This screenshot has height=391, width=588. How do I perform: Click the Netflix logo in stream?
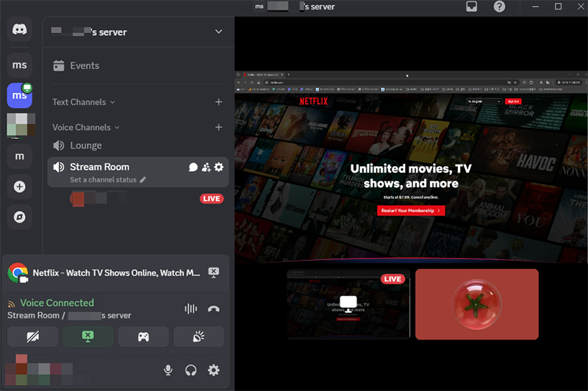[x=314, y=101]
